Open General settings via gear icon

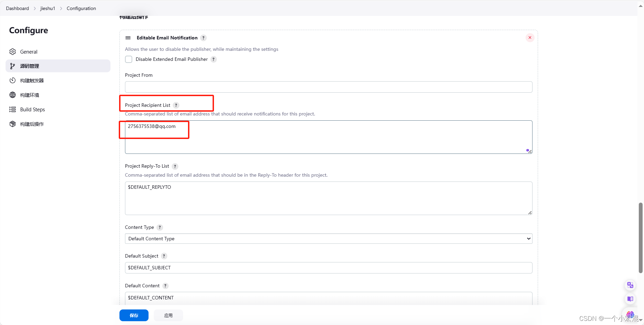pyautogui.click(x=13, y=52)
